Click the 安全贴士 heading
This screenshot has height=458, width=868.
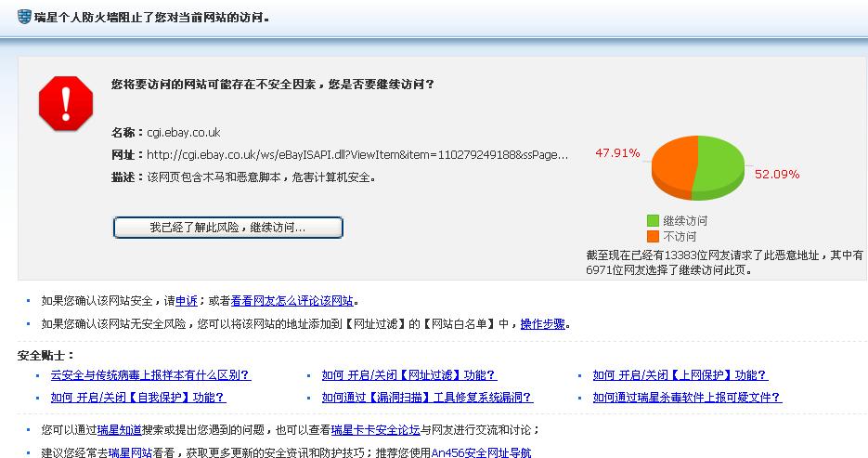(45, 356)
